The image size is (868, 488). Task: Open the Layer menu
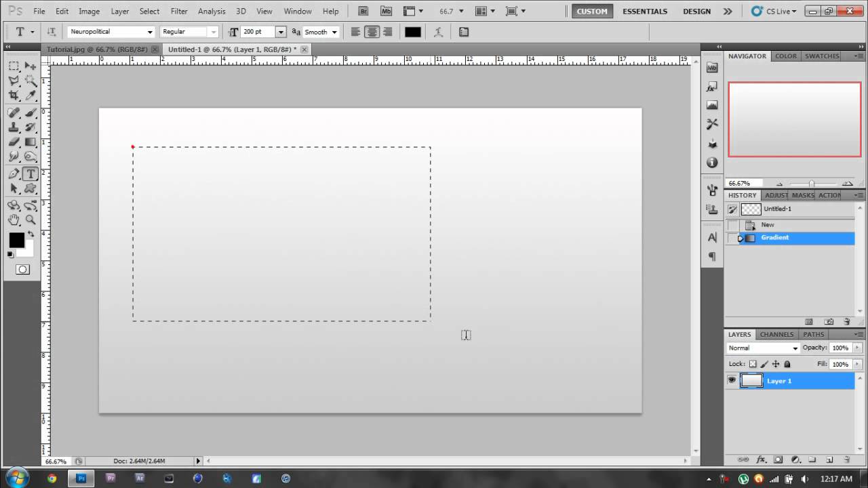click(120, 12)
